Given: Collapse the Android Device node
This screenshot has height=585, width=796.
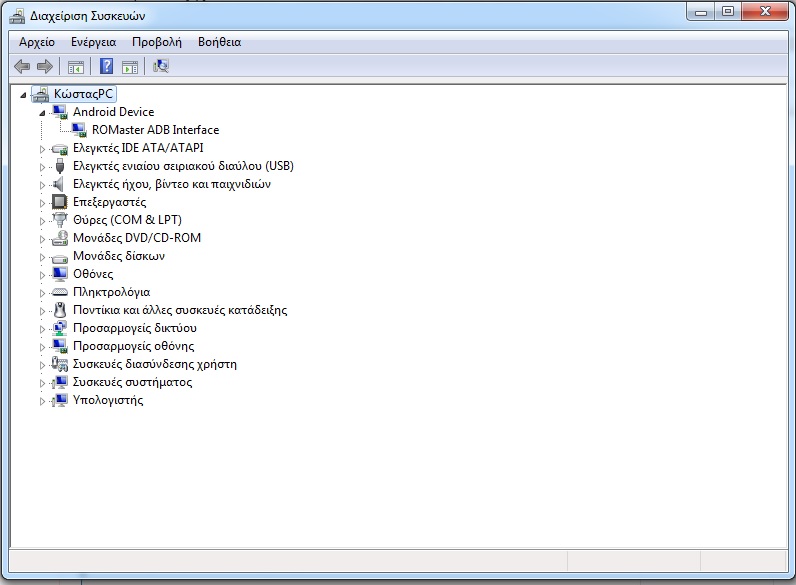Looking at the screenshot, I should [x=42, y=113].
